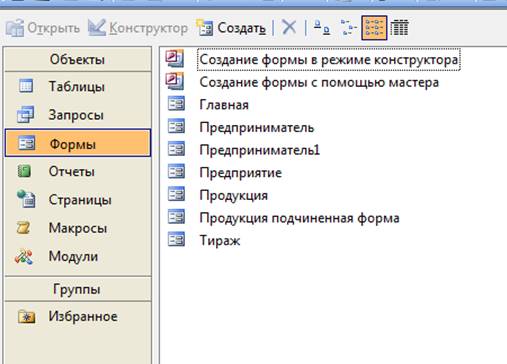This screenshot has width=507, height=364.
Task: Select Таблицы in the objects panel
Action: tap(78, 87)
